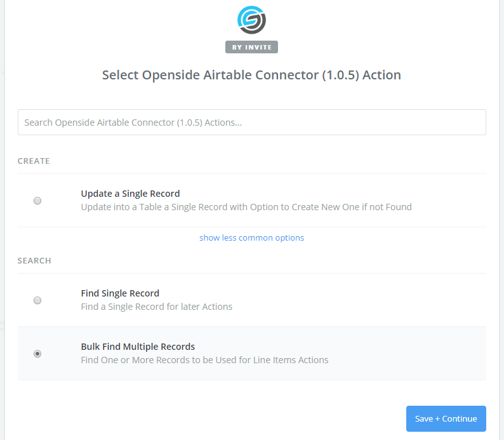Click the Update a Single Record title

click(x=130, y=194)
